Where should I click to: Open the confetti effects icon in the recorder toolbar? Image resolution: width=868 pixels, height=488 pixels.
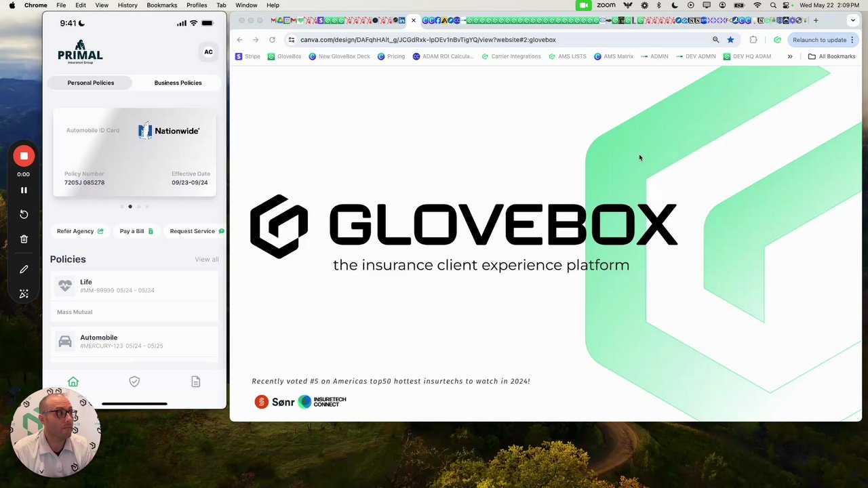click(24, 293)
